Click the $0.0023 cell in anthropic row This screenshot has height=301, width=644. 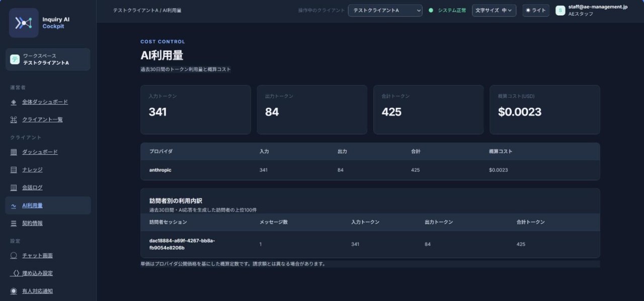point(498,170)
